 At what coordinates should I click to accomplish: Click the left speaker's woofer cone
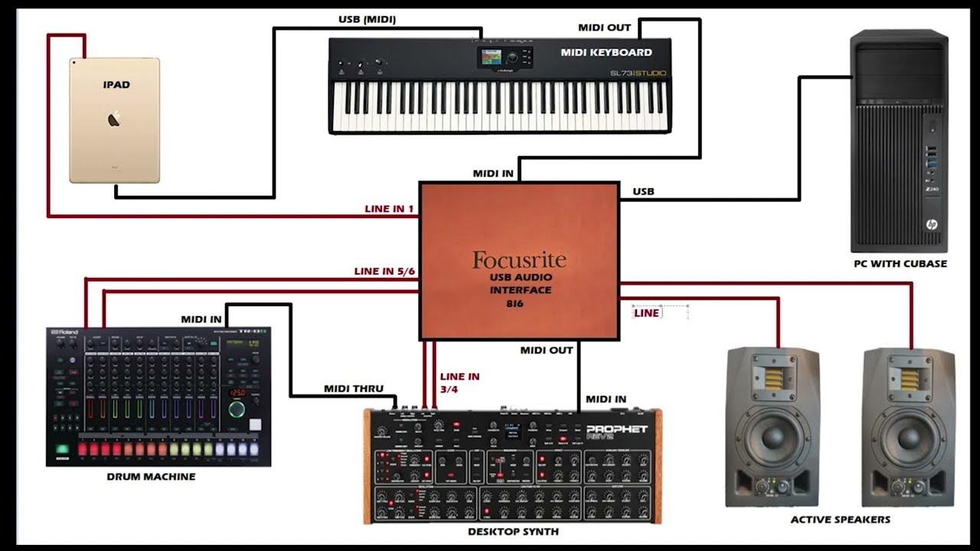coord(772,438)
